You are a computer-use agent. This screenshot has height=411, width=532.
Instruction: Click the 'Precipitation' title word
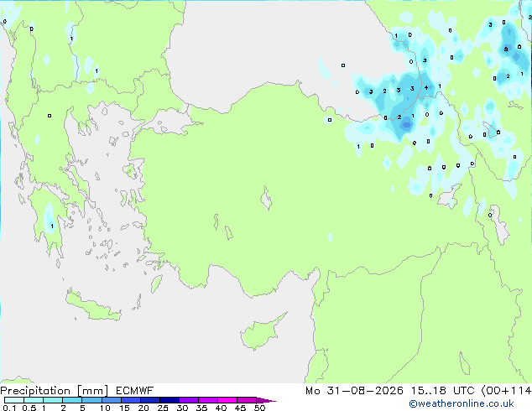(x=35, y=391)
